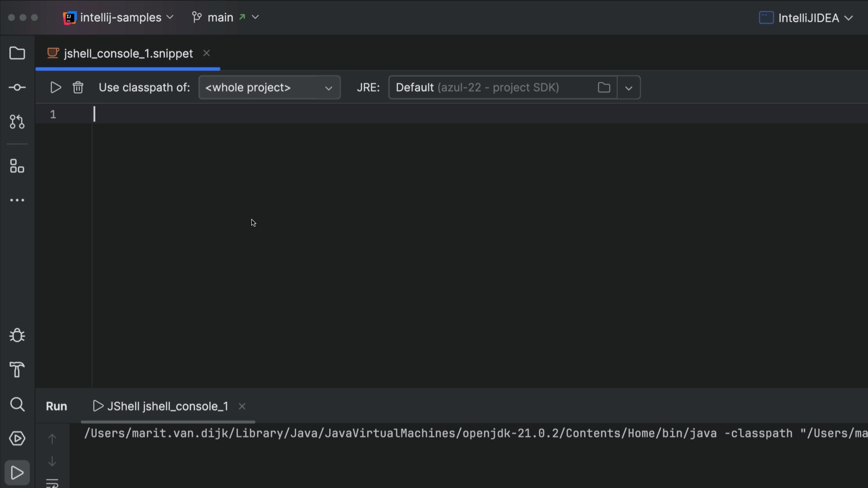The height and width of the screenshot is (488, 868).
Task: Open the Project tool window folder icon
Action: (17, 53)
